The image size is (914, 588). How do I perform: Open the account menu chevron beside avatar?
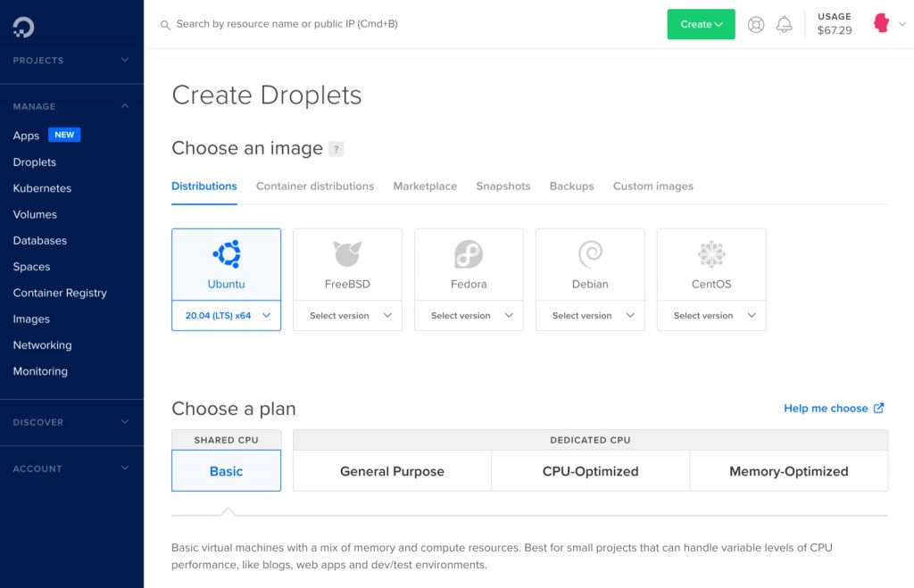(x=902, y=24)
